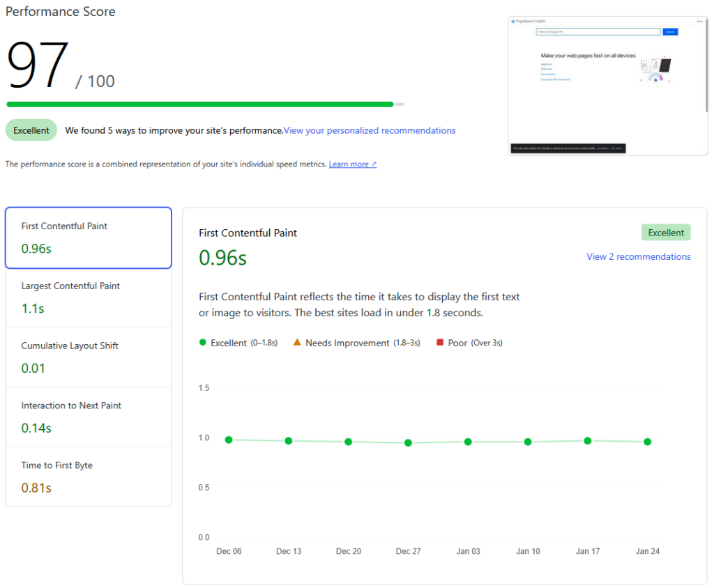
Task: Open the PageSpeed Insights page thumbnail
Action: 608,86
